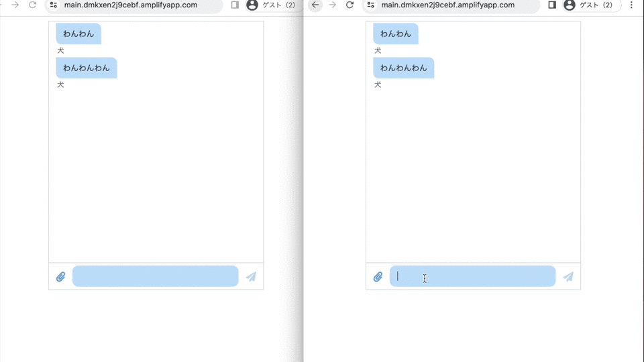Click attachment paperclip icon in left window
The width and height of the screenshot is (644, 362).
[61, 277]
